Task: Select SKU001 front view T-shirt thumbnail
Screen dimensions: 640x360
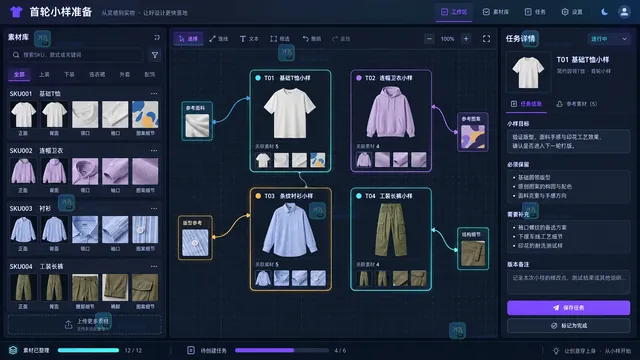Action: (23, 115)
